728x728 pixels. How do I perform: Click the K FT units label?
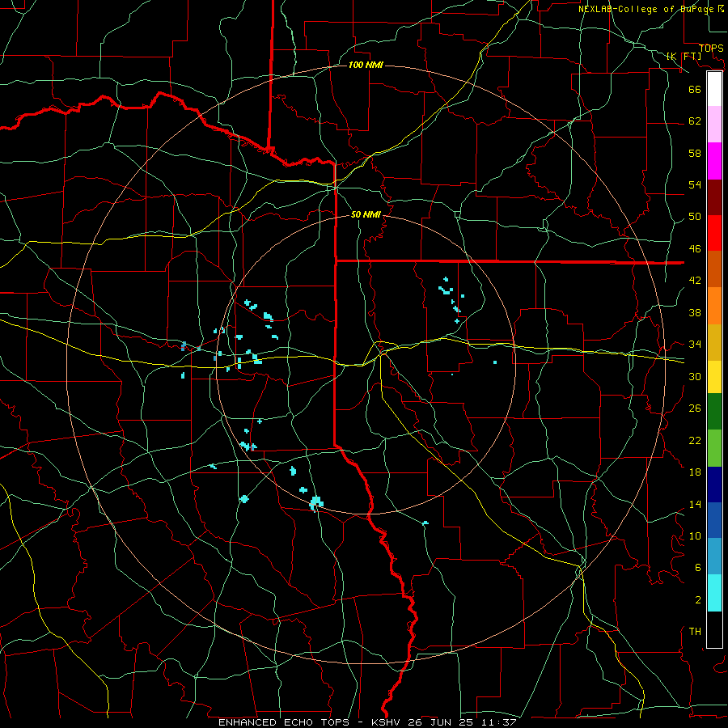coord(684,57)
